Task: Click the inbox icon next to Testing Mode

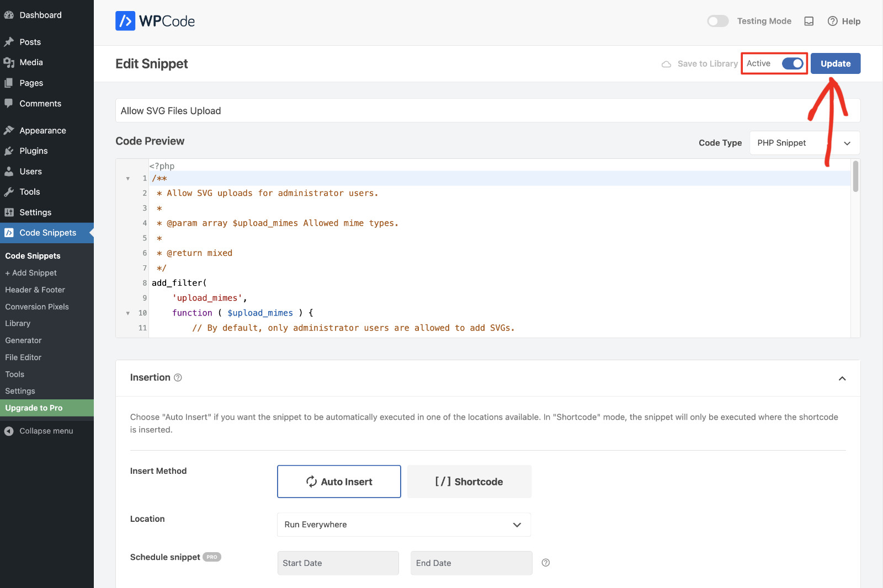Action: (x=809, y=21)
